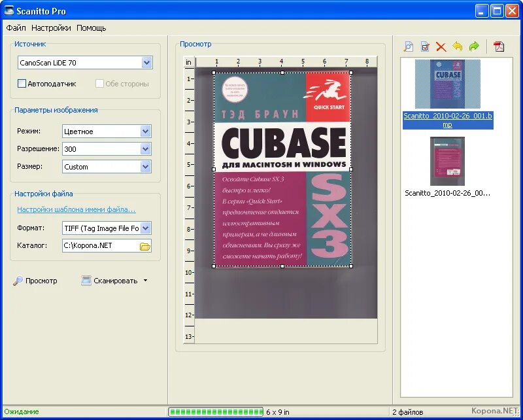Click the Источник group label
This screenshot has height=420, width=523.
click(30, 44)
